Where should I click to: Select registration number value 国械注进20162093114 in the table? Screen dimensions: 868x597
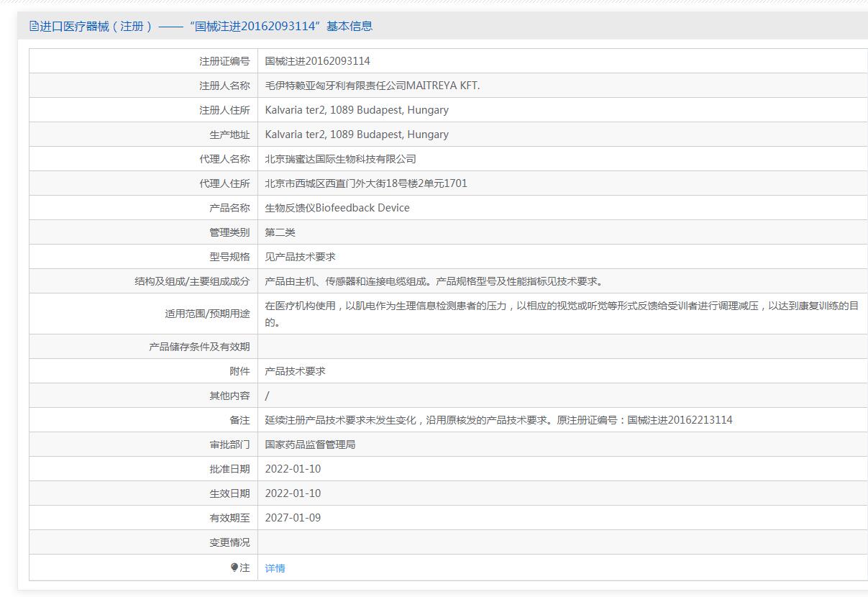tap(317, 61)
